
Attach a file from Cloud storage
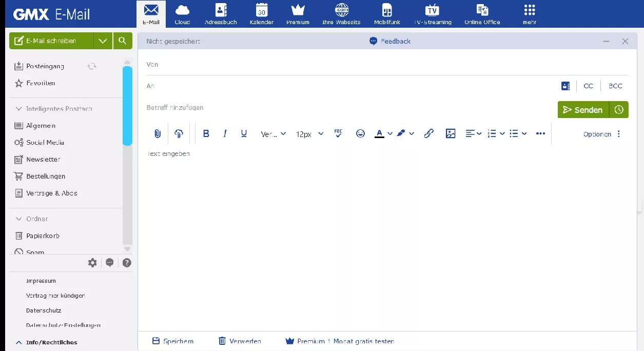(x=179, y=134)
